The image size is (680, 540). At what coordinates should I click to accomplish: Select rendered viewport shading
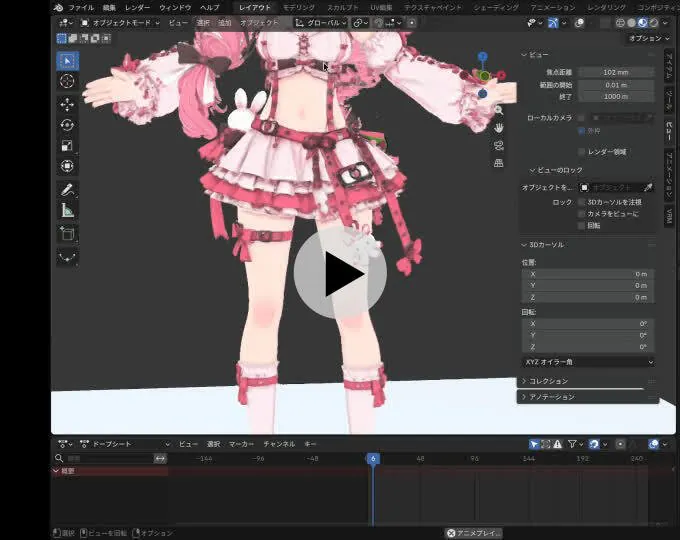click(x=654, y=23)
